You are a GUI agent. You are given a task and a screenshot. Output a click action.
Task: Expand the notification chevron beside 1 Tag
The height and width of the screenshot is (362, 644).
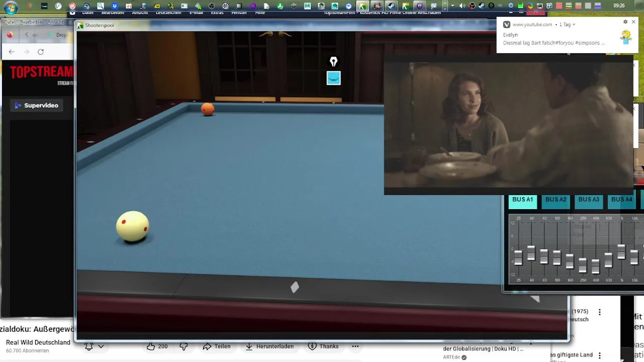tap(574, 25)
